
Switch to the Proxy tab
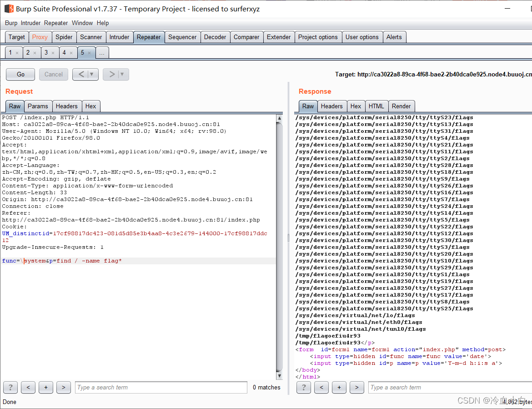coord(40,37)
